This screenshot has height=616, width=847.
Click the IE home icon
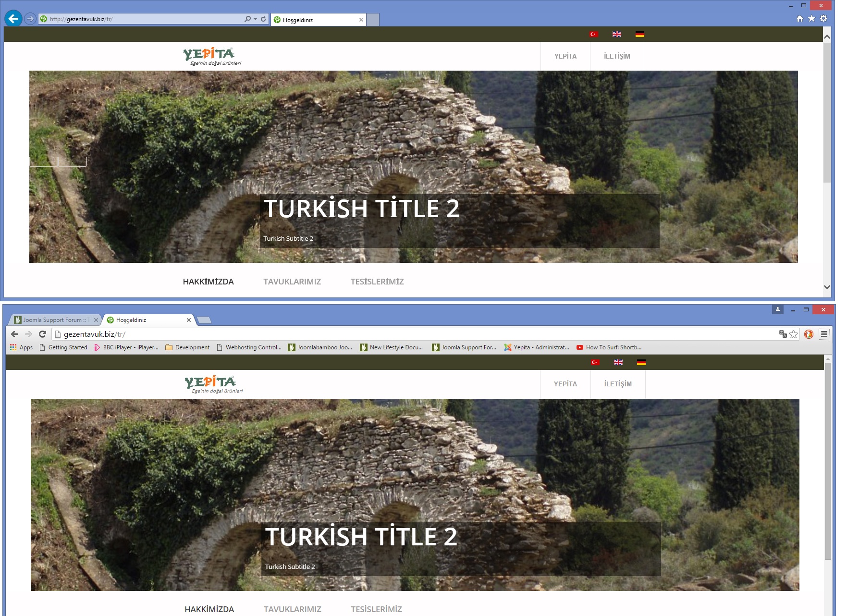point(800,19)
